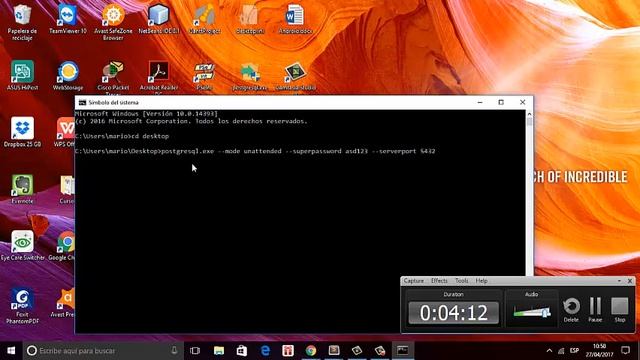Viewport: 640px width, 360px height.
Task: Select the Cisco Packet Tracer shortcut
Action: click(113, 78)
